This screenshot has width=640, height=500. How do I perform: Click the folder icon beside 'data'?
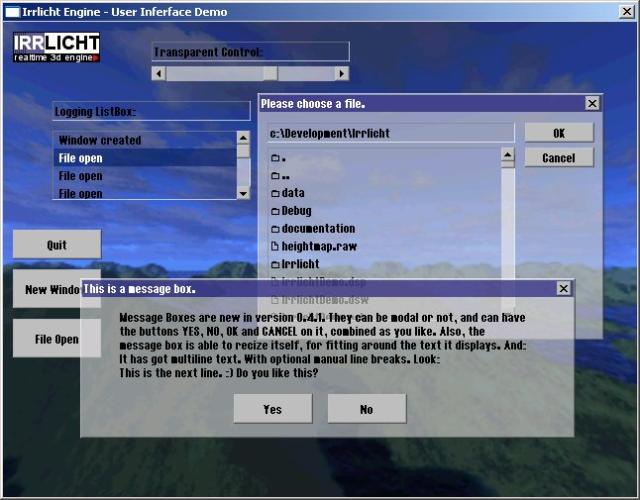pyautogui.click(x=276, y=193)
